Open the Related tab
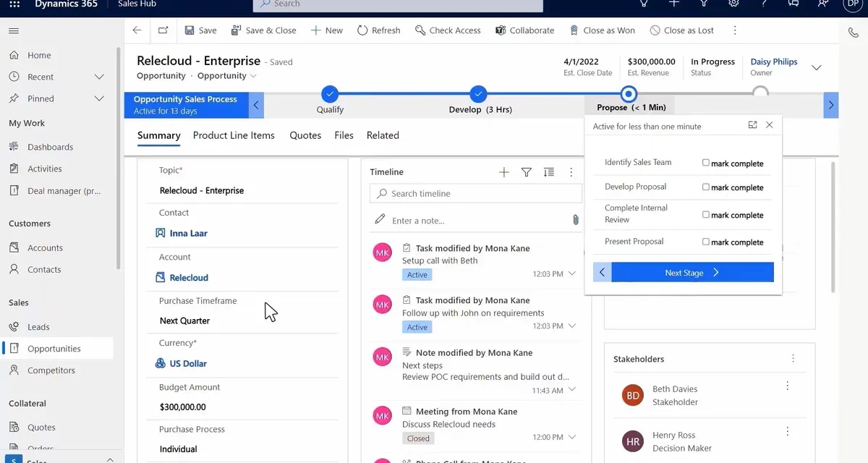This screenshot has width=868, height=463. [383, 135]
